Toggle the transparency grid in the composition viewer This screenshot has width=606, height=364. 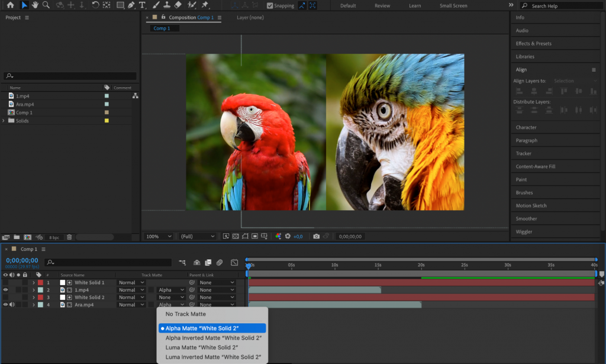(236, 236)
